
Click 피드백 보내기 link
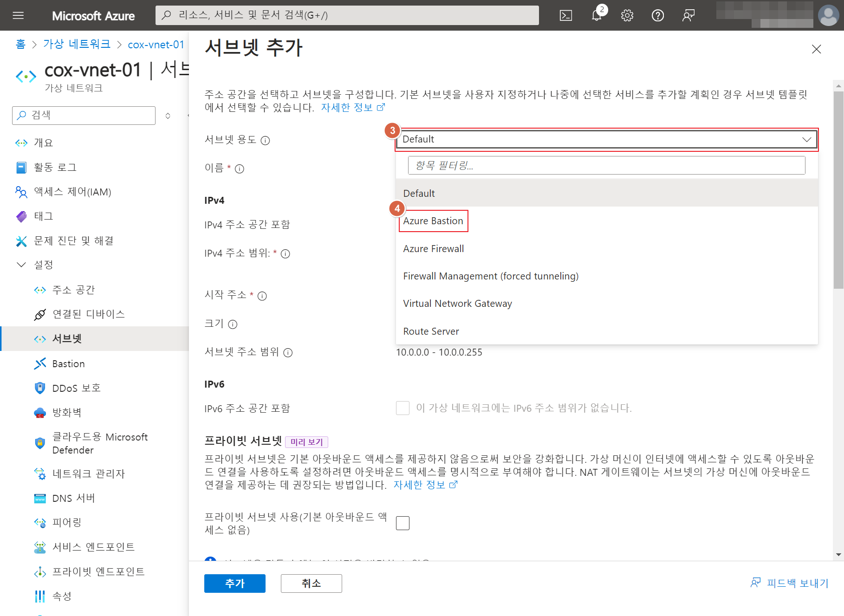pyautogui.click(x=790, y=583)
